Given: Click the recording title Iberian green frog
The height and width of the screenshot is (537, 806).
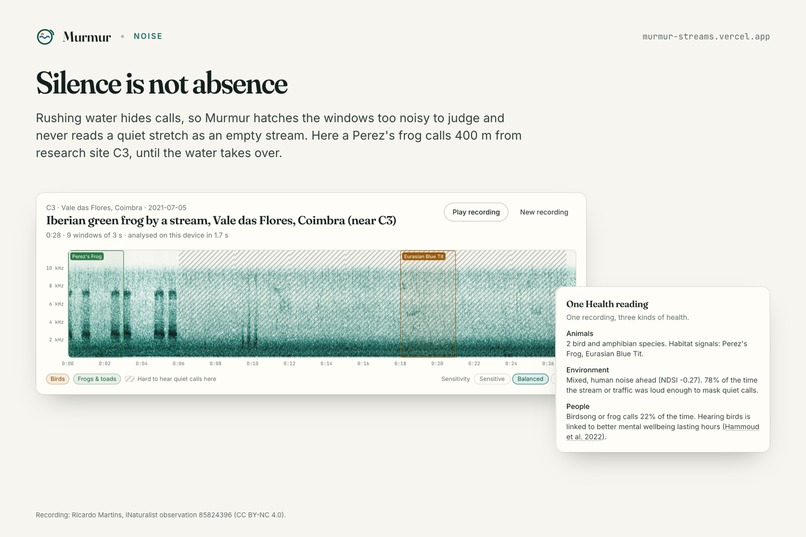Looking at the screenshot, I should 221,220.
